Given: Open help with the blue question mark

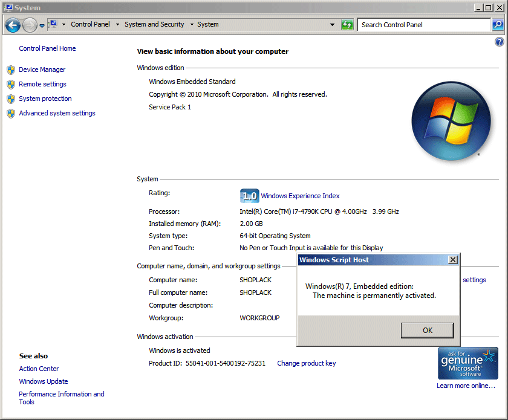Looking at the screenshot, I should [499, 42].
